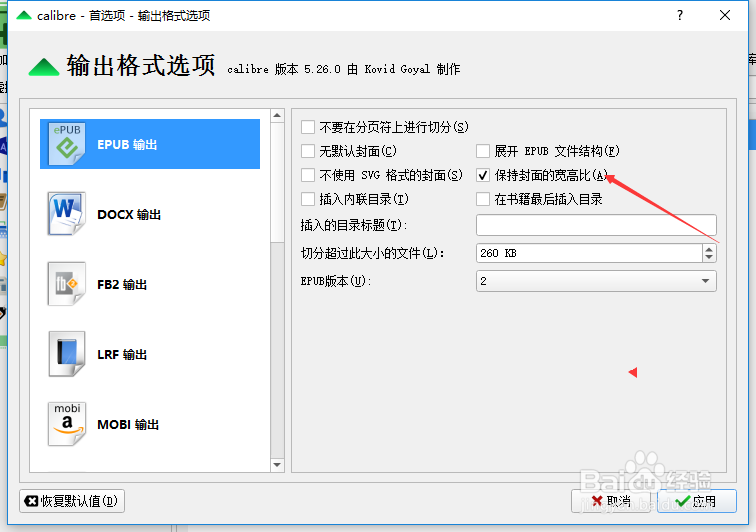Increase split file size with up arrow

tap(709, 249)
